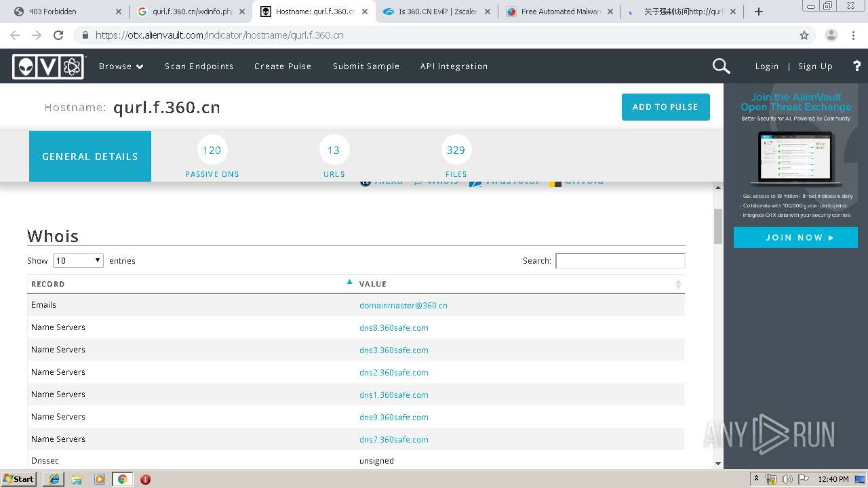Click volume speaker icon in system tray

tap(787, 479)
